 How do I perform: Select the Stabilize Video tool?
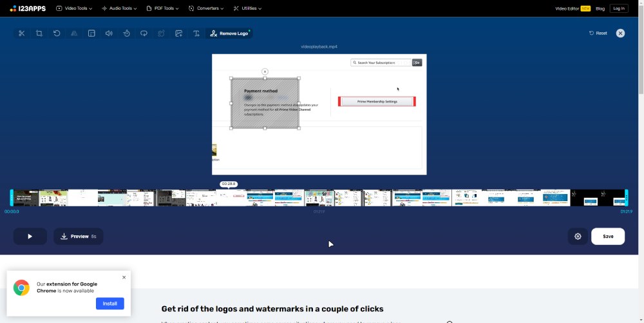(x=162, y=34)
